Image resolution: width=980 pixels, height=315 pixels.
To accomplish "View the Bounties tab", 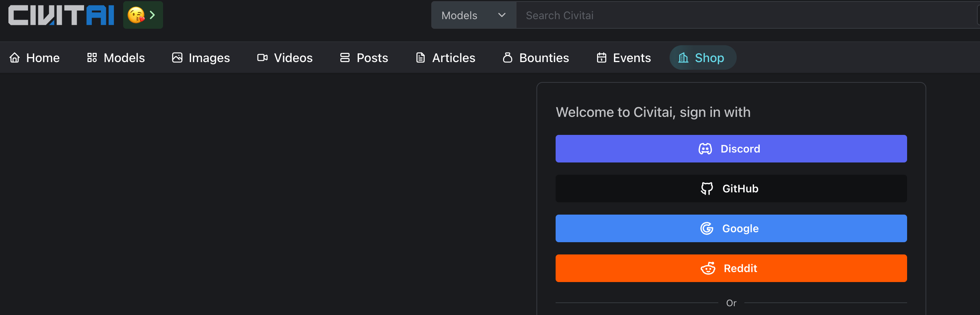I will point(536,57).
